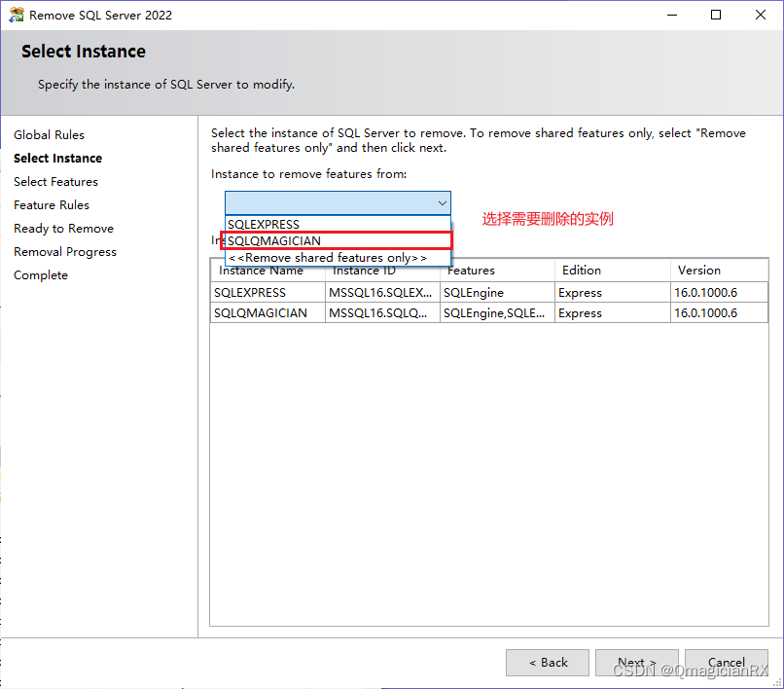This screenshot has height=689, width=784.
Task: Select the Removal Progress step
Action: (x=65, y=252)
